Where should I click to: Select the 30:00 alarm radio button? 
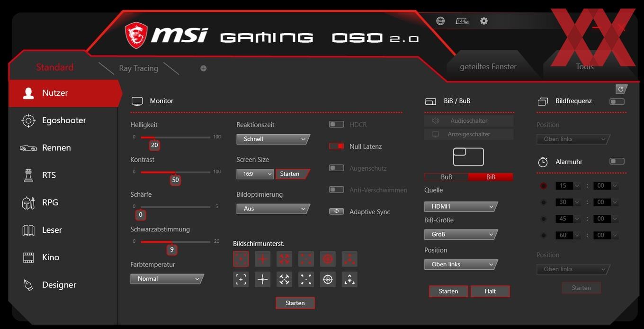click(x=544, y=202)
